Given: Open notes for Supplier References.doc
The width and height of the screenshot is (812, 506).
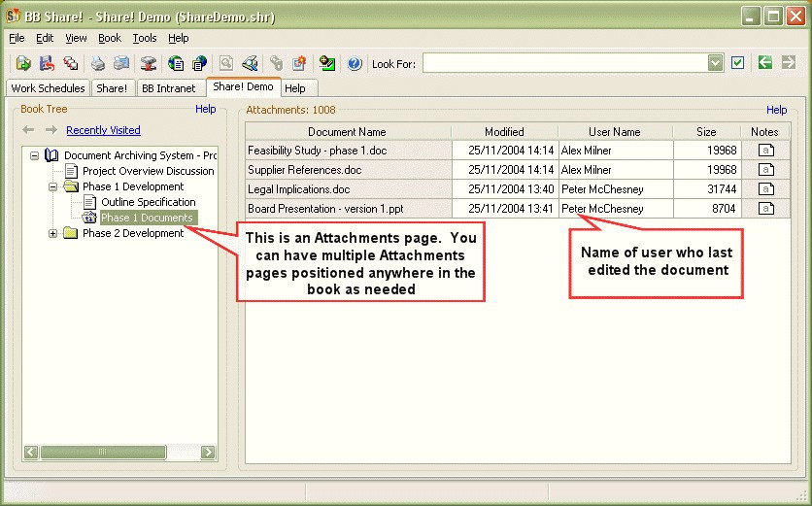Looking at the screenshot, I should 766,170.
